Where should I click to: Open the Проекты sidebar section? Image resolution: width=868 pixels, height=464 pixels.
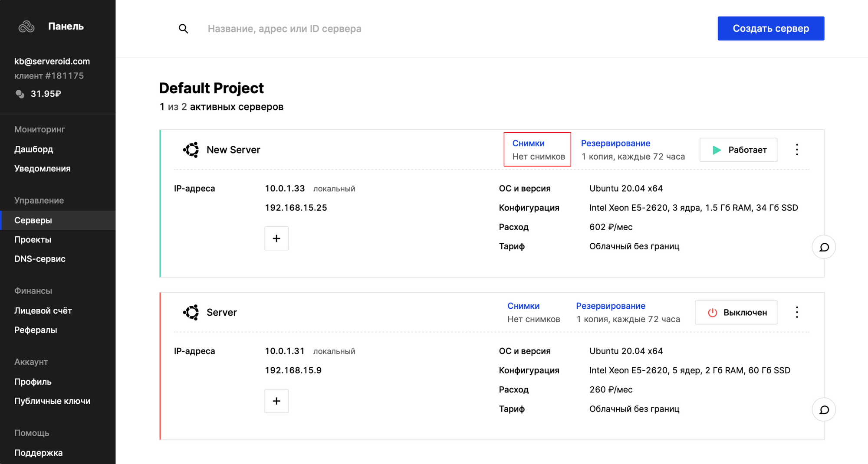click(x=33, y=240)
